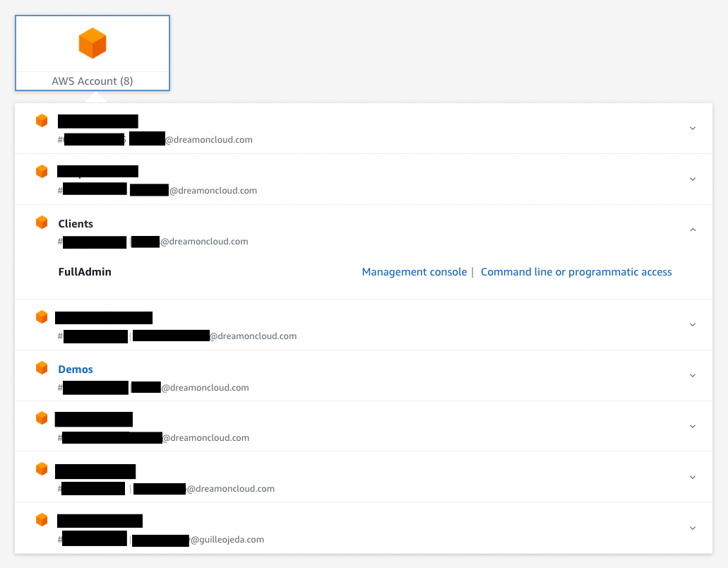Click the Demos account @dreamoncloud.com email

(205, 388)
